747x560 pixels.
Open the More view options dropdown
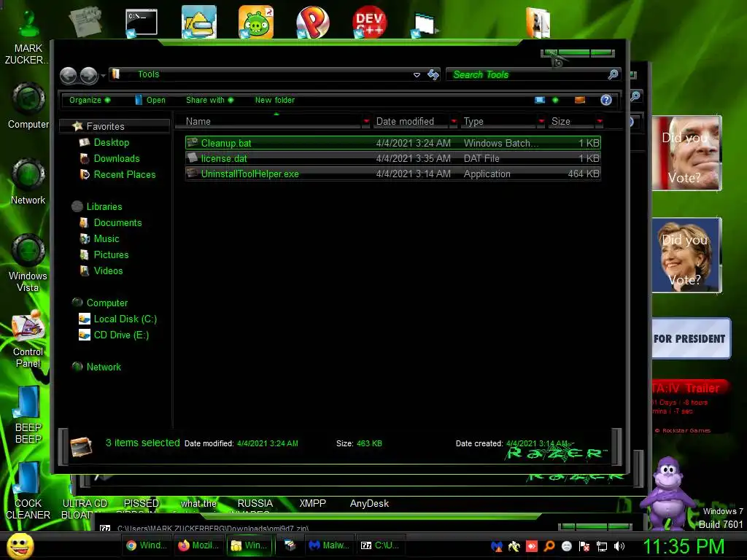click(x=555, y=100)
